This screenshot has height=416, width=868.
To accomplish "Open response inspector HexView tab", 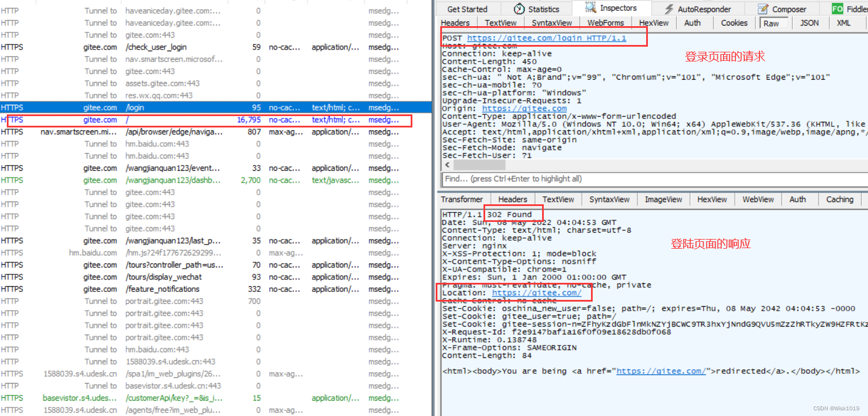I will click(712, 199).
